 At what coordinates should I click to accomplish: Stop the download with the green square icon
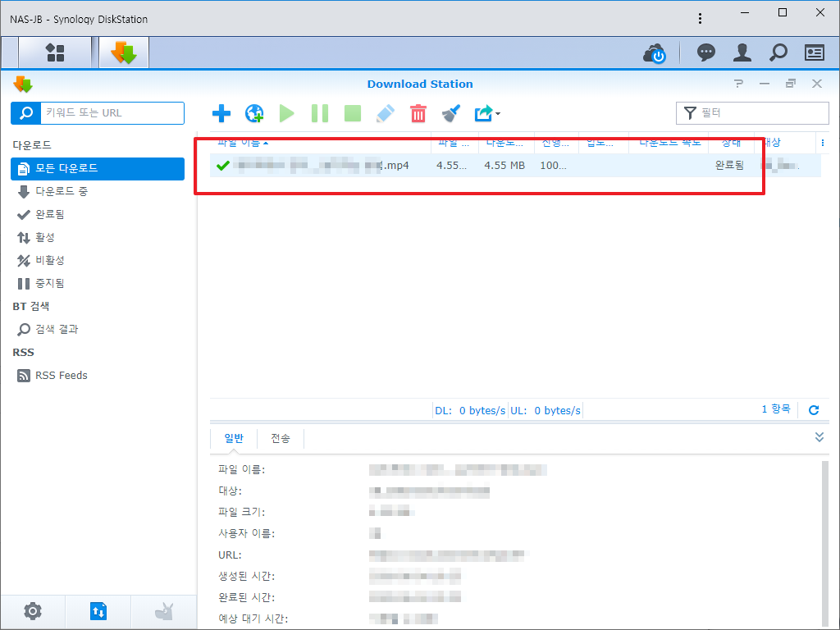(353, 113)
